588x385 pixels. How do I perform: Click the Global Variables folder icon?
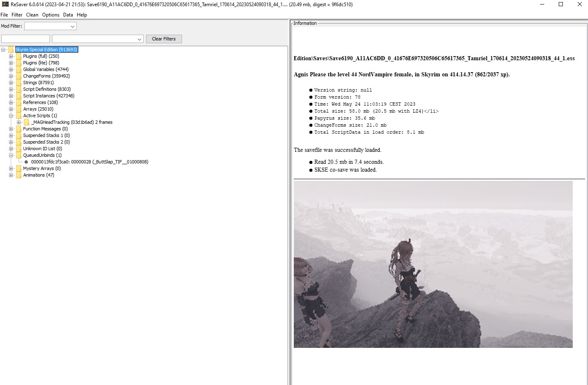[x=19, y=69]
